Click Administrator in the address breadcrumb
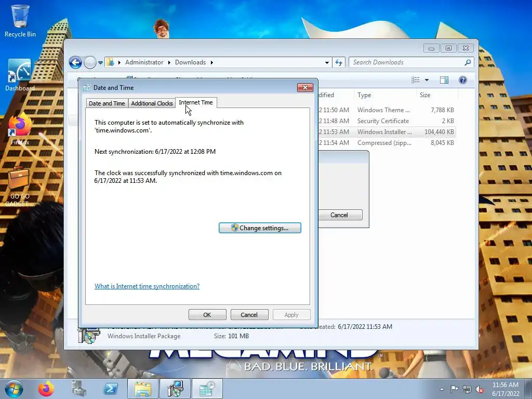532x399 pixels. 144,62
